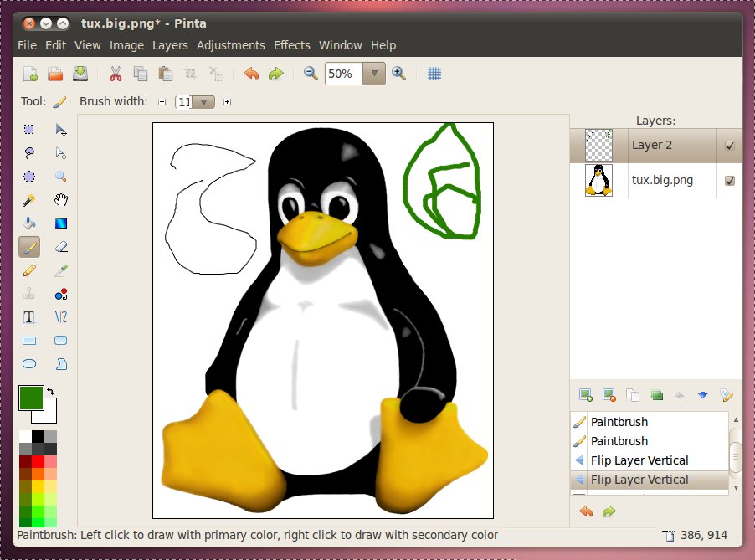Select the Paint Bucket tool
755x560 pixels.
tap(29, 223)
